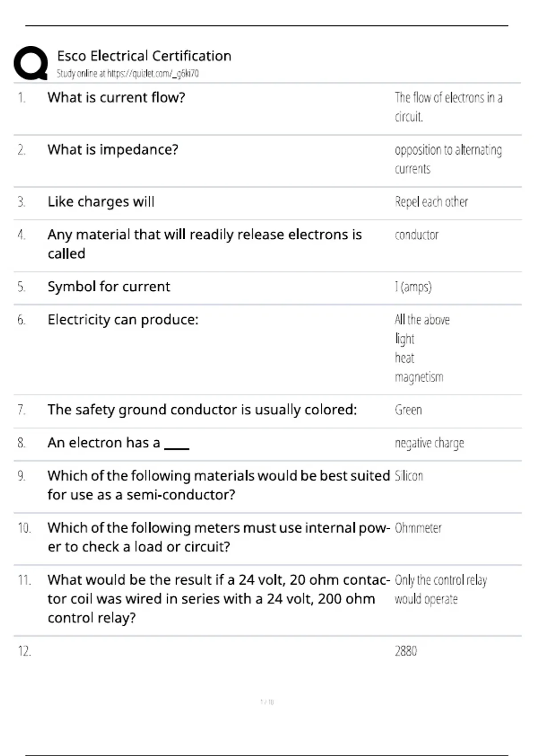Image resolution: width=534 pixels, height=756 pixels.
Task: Click the Quizlet Q logo icon
Action: tap(31, 63)
